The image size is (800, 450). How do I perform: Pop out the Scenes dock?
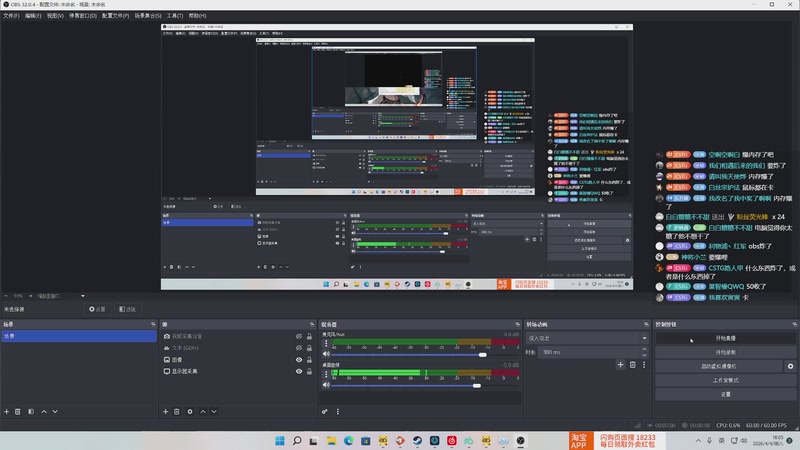pyautogui.click(x=153, y=324)
